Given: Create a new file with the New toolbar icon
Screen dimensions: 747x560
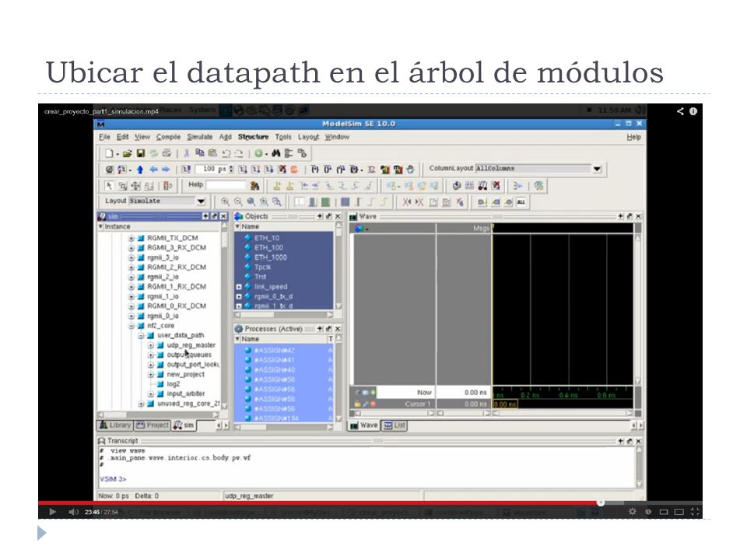Looking at the screenshot, I should [109, 153].
